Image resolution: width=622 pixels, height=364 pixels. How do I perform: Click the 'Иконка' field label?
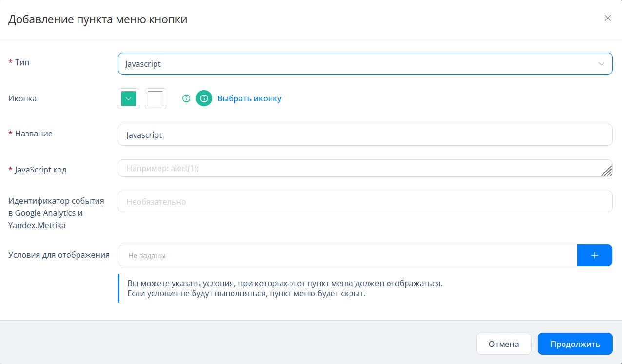click(x=22, y=98)
